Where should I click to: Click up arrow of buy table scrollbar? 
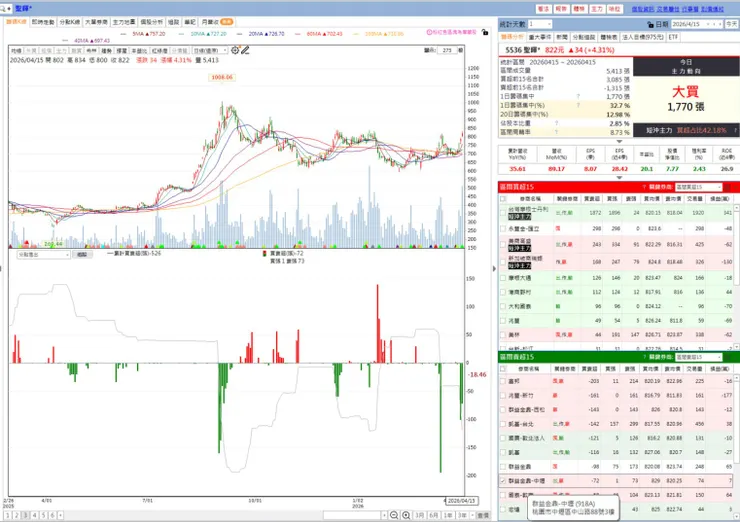pos(736,208)
